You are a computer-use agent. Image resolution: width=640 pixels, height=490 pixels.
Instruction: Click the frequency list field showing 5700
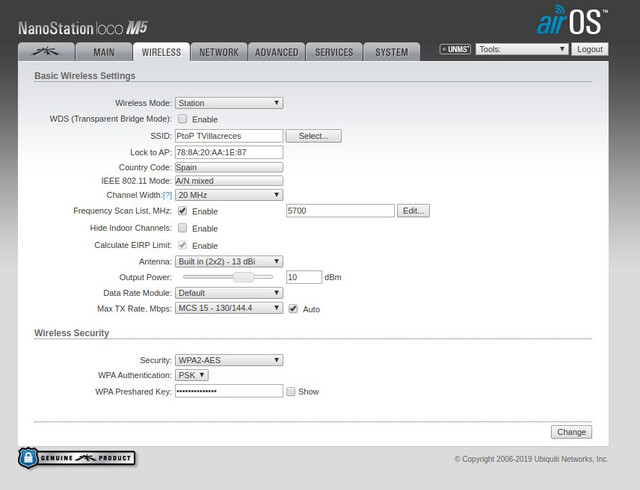(340, 211)
